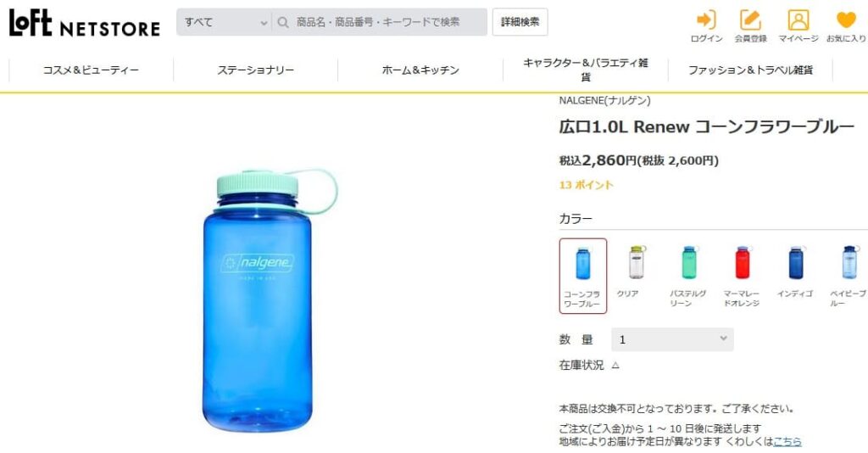The height and width of the screenshot is (453, 868).
Task: Open My Page person icon
Action: [798, 20]
